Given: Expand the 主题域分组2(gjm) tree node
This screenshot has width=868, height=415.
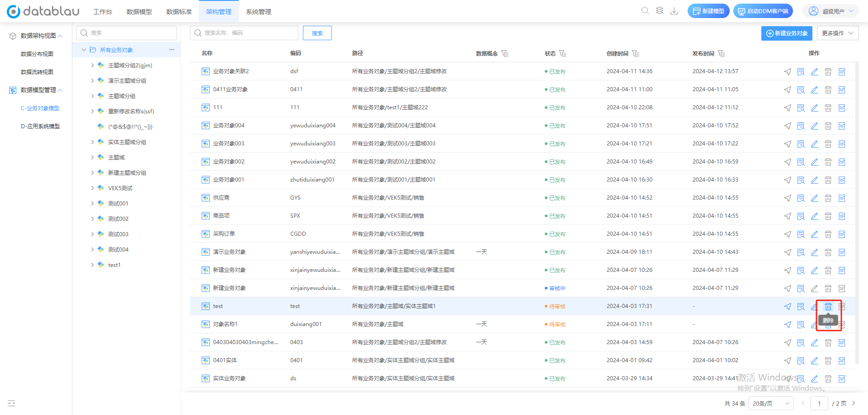Looking at the screenshot, I should pos(93,65).
